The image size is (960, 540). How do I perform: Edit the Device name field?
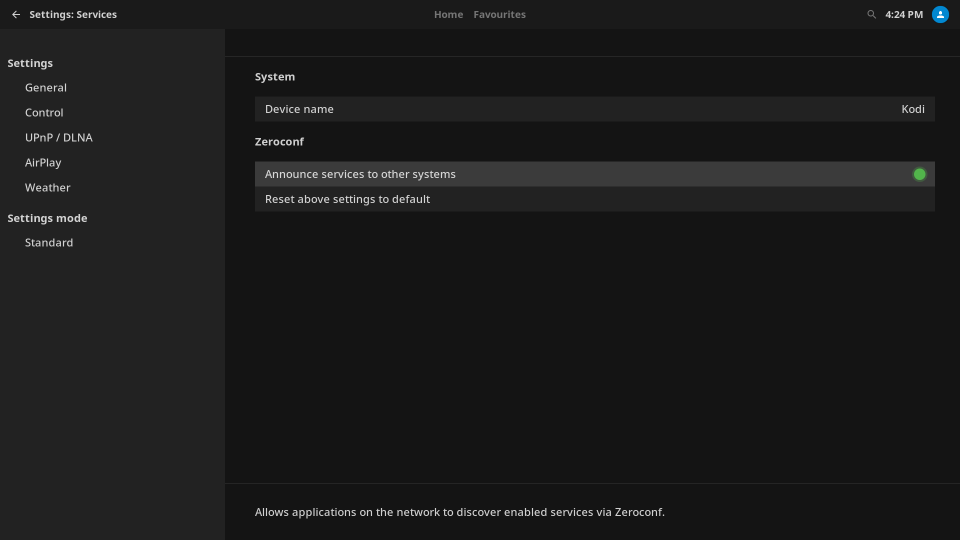click(x=594, y=109)
